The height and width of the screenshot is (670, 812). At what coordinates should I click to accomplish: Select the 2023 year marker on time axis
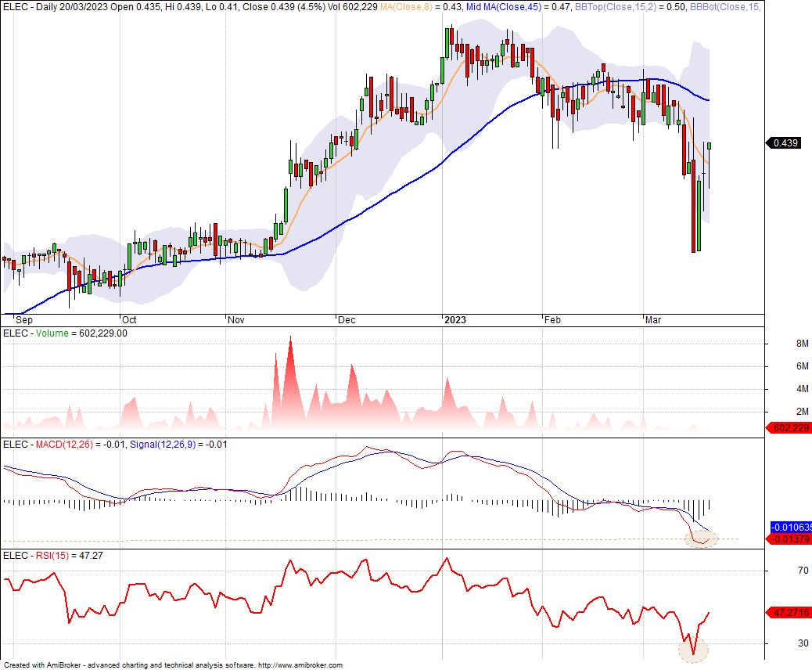(x=455, y=320)
